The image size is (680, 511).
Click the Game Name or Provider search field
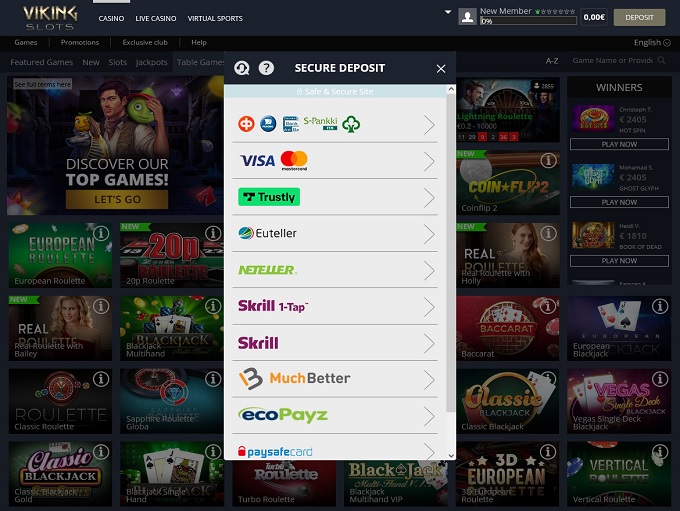pyautogui.click(x=625, y=61)
